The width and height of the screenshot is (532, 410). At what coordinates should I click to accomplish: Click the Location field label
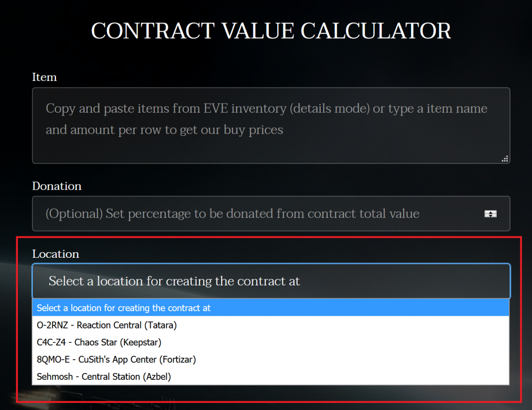(x=55, y=254)
